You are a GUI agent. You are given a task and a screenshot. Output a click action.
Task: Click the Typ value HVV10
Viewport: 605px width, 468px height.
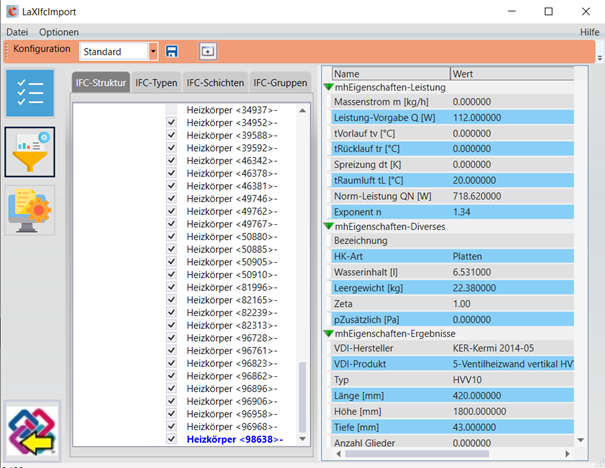click(x=467, y=380)
